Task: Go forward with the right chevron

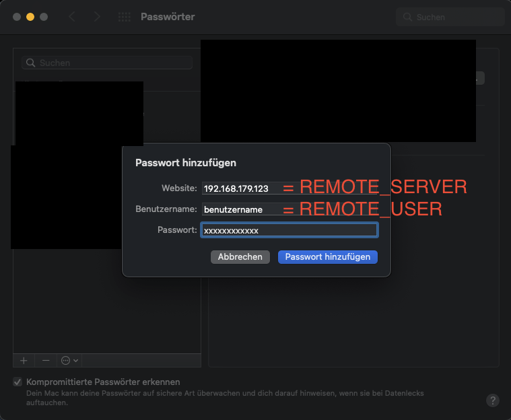Action: (97, 17)
